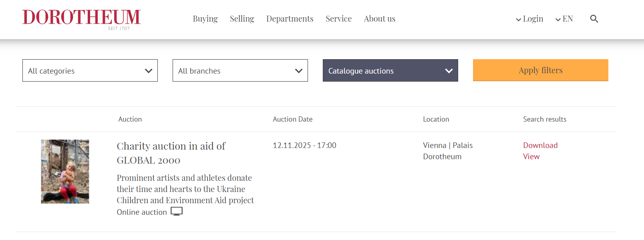Click the View catalogue link
The image size is (644, 240).
click(x=531, y=156)
